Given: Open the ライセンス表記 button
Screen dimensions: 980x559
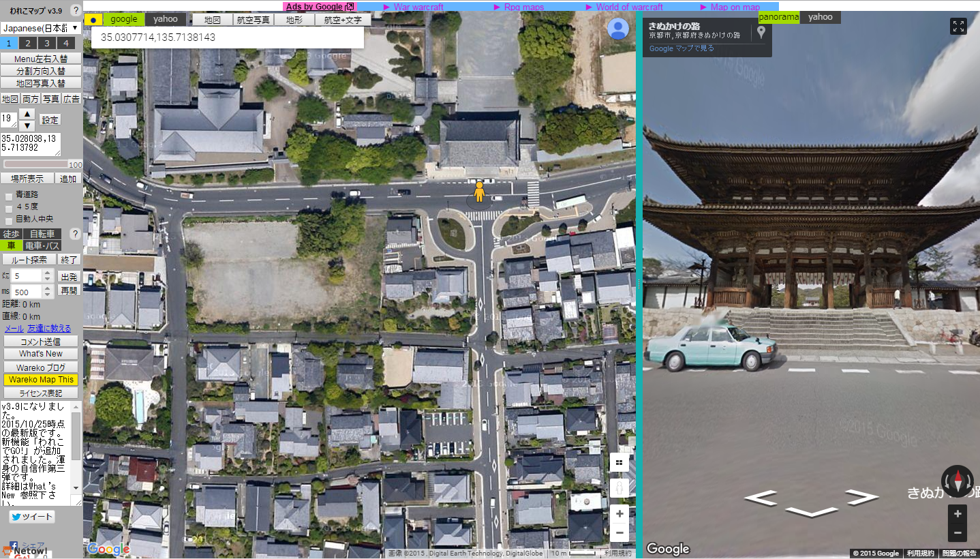Looking at the screenshot, I should pyautogui.click(x=41, y=393).
